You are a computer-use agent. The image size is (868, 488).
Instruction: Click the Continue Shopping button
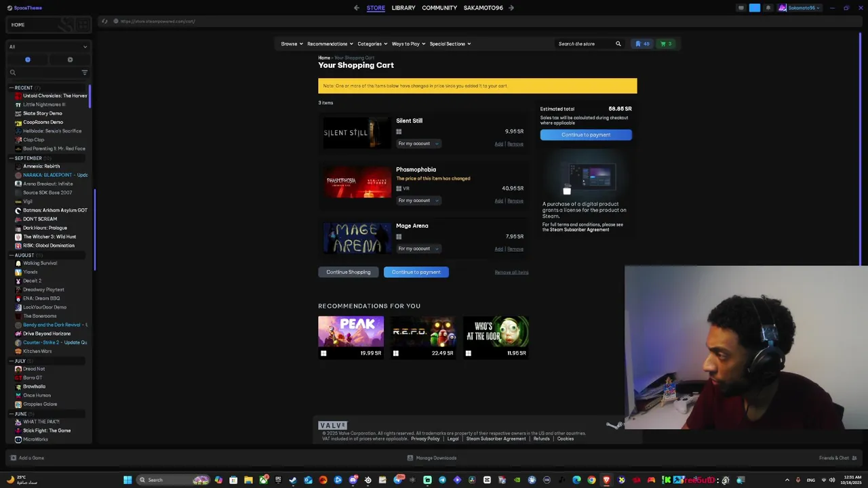[349, 272]
